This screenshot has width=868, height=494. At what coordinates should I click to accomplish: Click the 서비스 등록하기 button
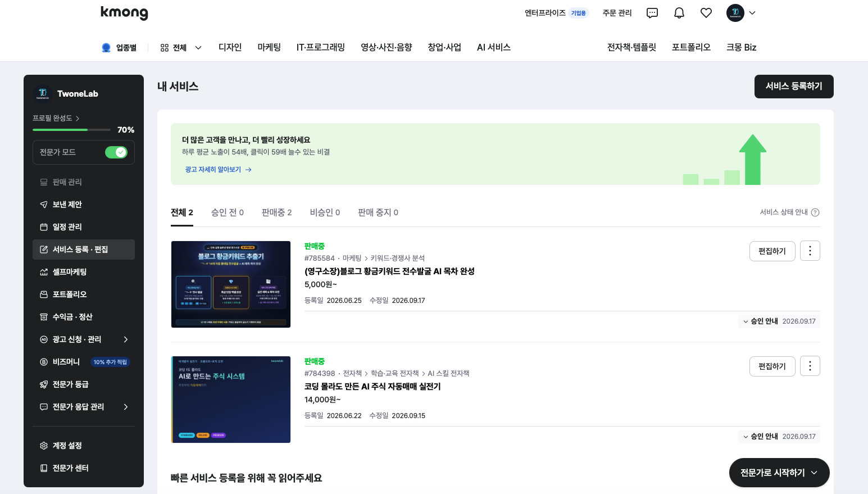(794, 87)
